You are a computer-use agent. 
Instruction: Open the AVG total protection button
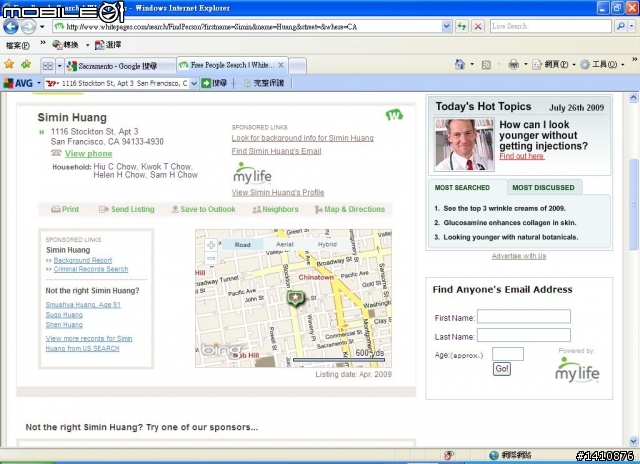coord(263,83)
